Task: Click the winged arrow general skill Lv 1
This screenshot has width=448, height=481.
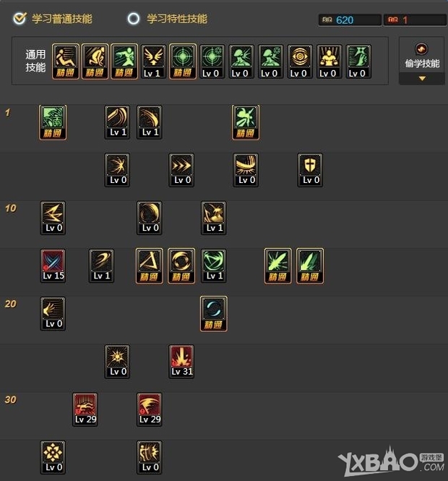Action: point(153,61)
